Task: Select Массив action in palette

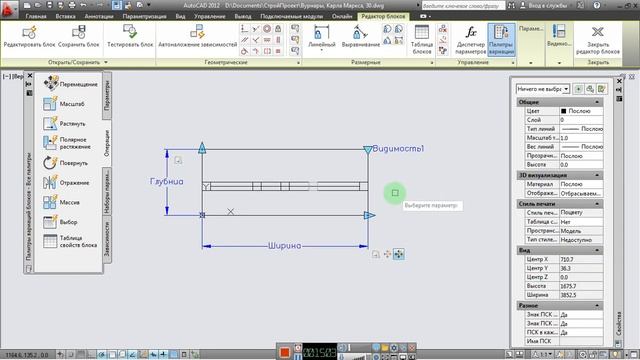Action: 61,202
